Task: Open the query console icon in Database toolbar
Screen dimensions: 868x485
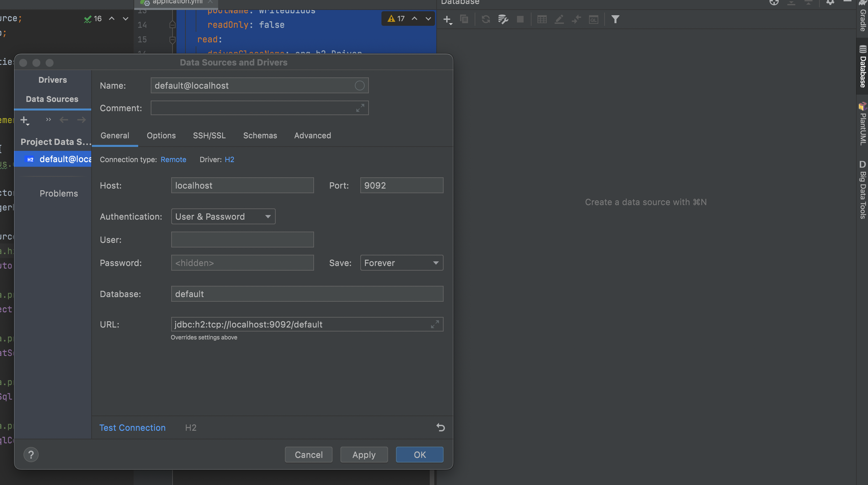Action: point(593,20)
